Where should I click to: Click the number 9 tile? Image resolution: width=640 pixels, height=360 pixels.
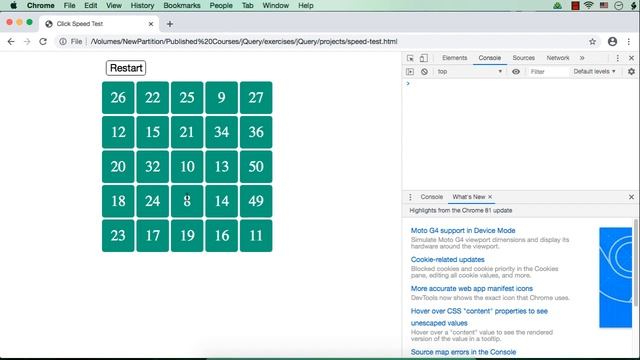click(221, 98)
